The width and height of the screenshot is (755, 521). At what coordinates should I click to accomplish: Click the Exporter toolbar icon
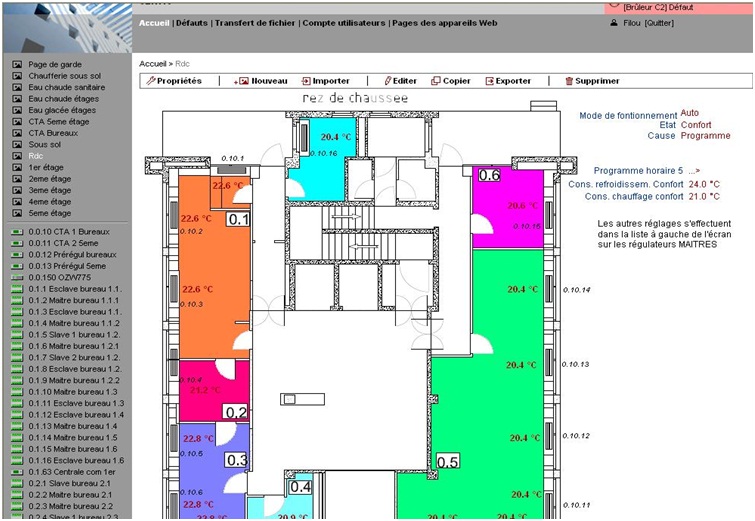(x=489, y=81)
